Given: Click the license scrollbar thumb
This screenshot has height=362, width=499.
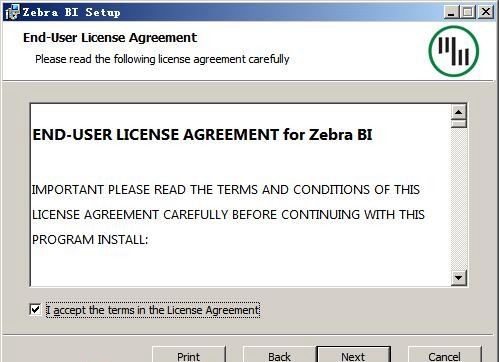Looking at the screenshot, I should [459, 124].
